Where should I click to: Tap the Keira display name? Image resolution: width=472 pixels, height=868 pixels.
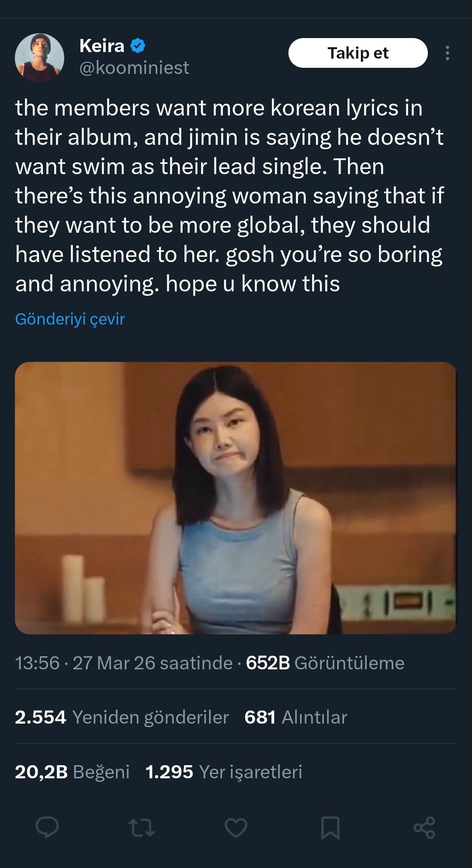(102, 45)
